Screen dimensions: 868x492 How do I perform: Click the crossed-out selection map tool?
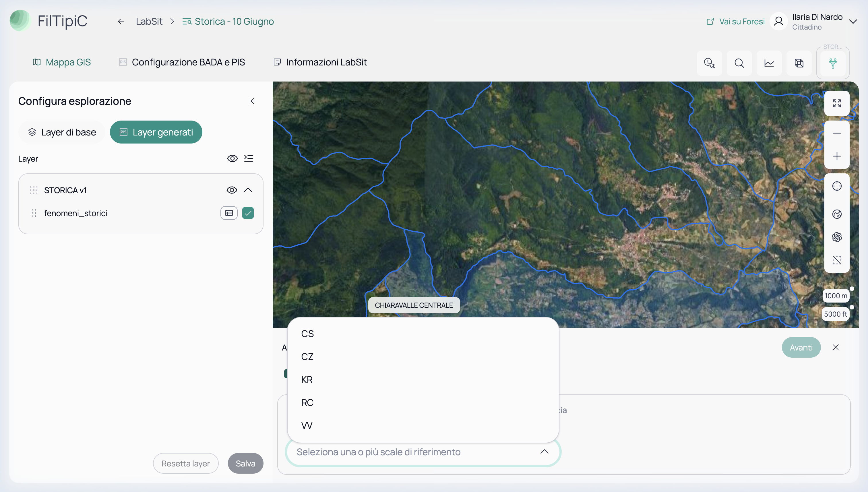(x=837, y=260)
